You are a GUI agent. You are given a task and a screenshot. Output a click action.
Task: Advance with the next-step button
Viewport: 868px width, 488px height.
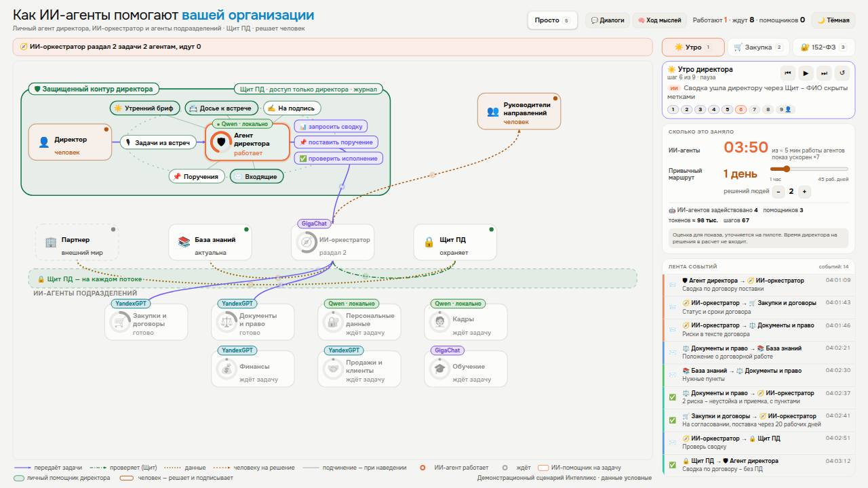[824, 73]
